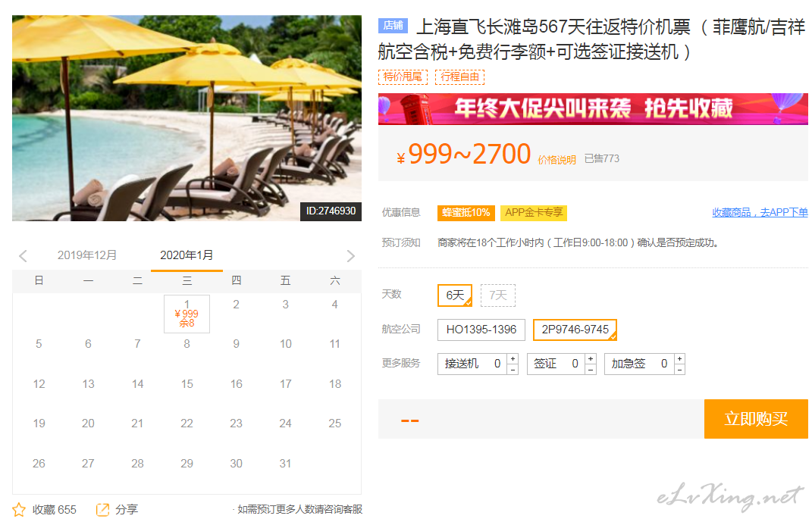Click the 特价甩尾 tag
The image size is (812, 522).
[403, 77]
